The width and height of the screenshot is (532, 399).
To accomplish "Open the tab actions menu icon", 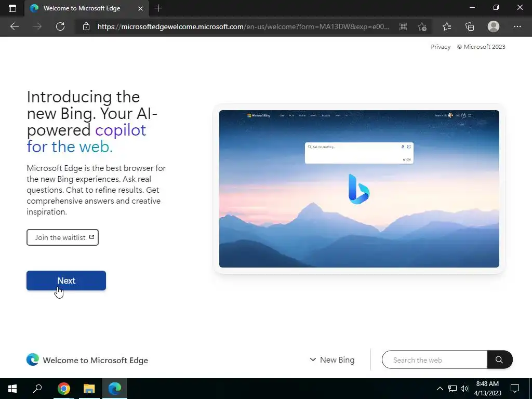I will click(12, 8).
